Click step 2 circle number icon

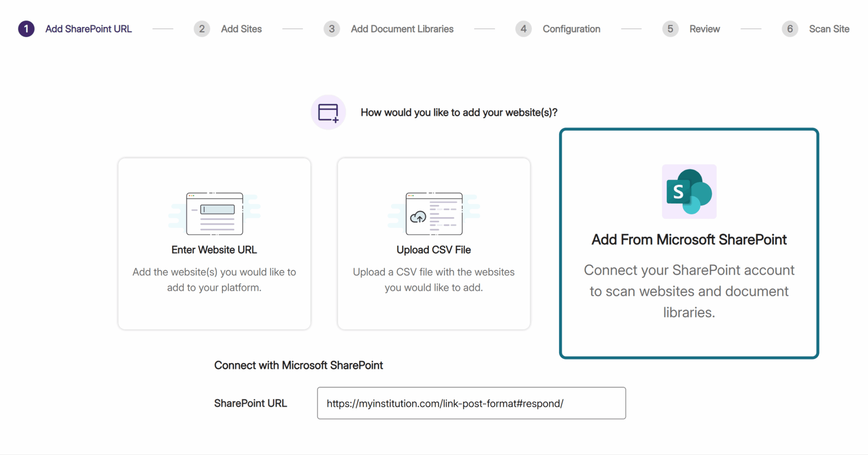(202, 29)
